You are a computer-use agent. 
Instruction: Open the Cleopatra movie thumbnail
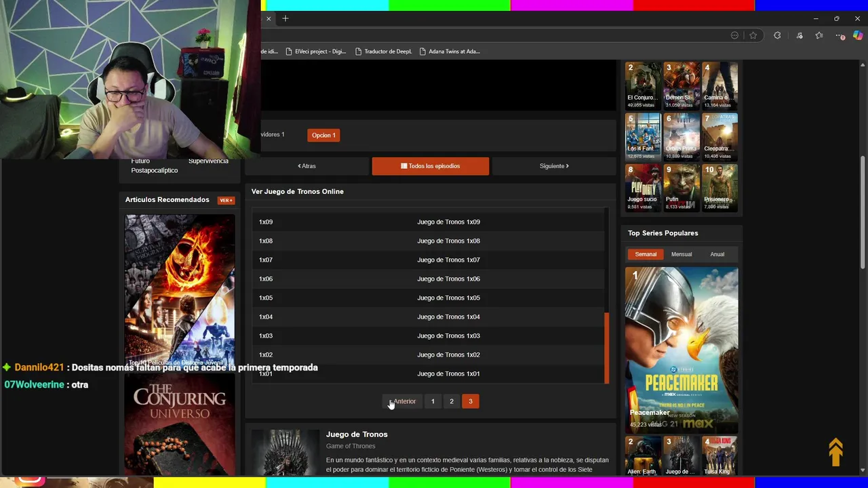tap(720, 136)
